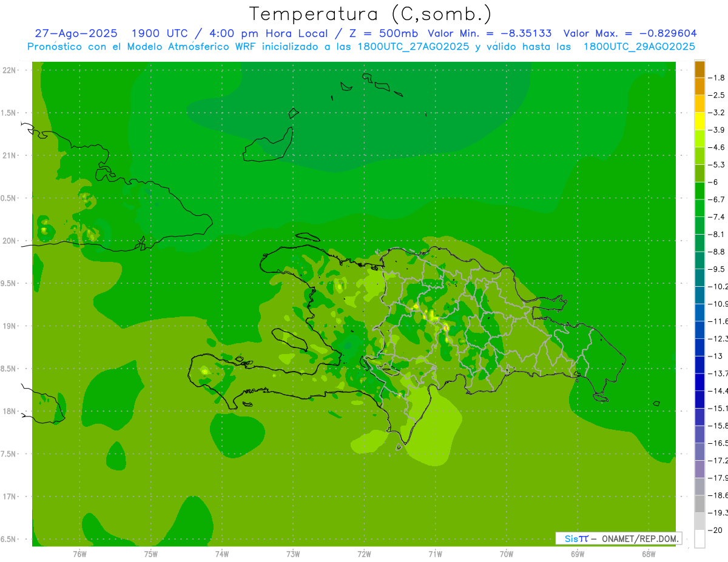Click the '-2.5' colorbar value

(717, 95)
